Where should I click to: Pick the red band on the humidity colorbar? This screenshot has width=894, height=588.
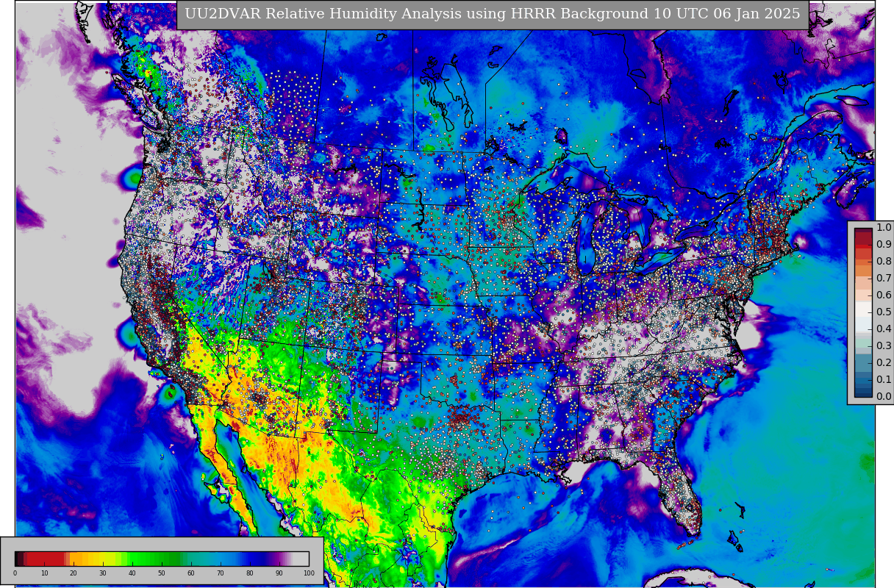coord(44,559)
